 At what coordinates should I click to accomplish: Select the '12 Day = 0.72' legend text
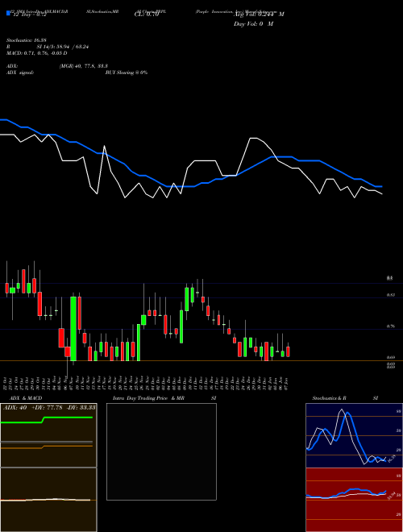point(29,15)
